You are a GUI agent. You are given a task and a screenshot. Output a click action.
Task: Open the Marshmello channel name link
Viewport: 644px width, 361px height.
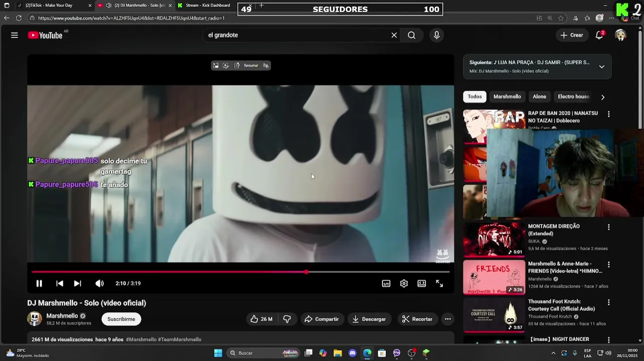tap(62, 316)
